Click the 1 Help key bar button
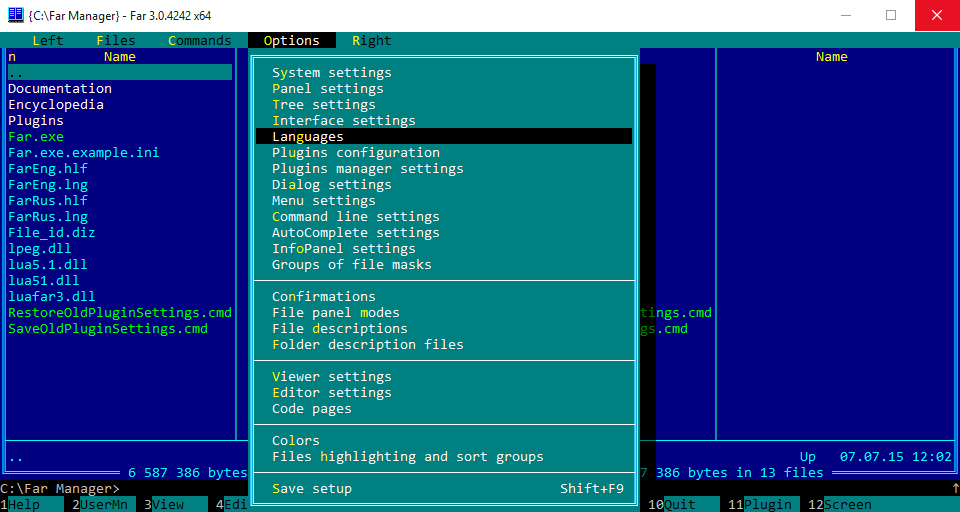 [x=24, y=505]
